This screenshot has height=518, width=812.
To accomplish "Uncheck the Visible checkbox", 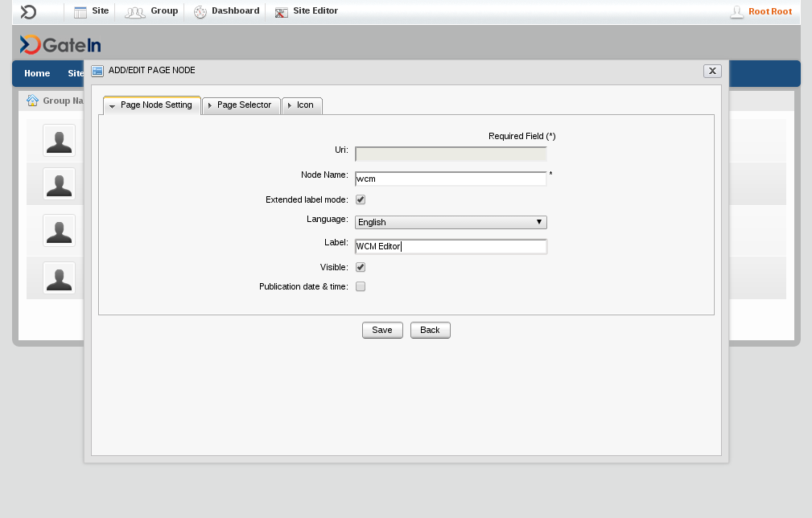I will (361, 267).
